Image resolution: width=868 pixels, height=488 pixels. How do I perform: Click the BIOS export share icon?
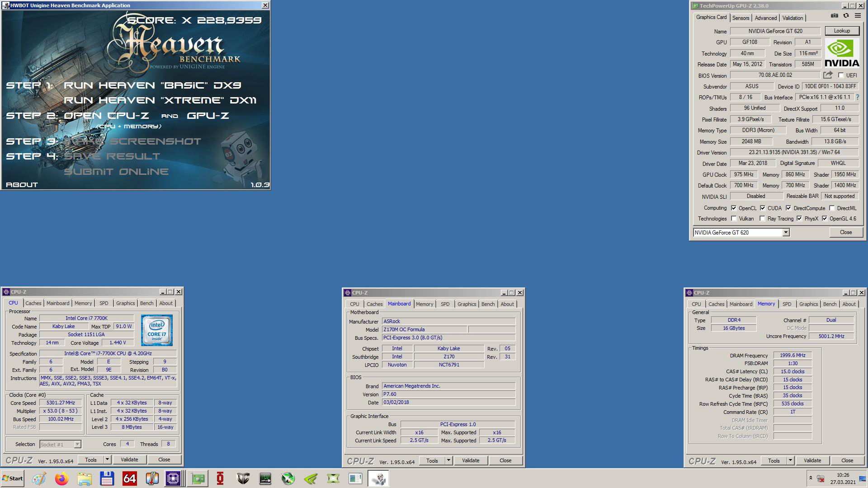click(x=828, y=75)
